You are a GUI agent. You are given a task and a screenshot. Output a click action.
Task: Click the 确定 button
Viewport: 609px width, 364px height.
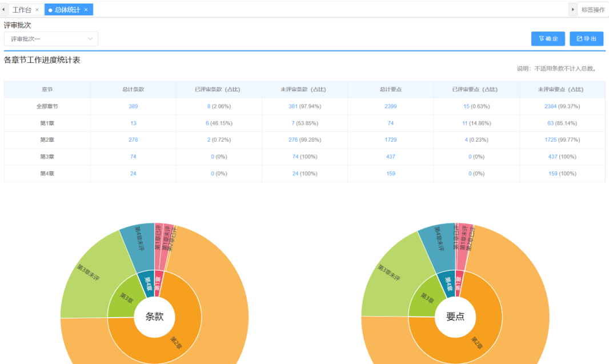coord(548,39)
